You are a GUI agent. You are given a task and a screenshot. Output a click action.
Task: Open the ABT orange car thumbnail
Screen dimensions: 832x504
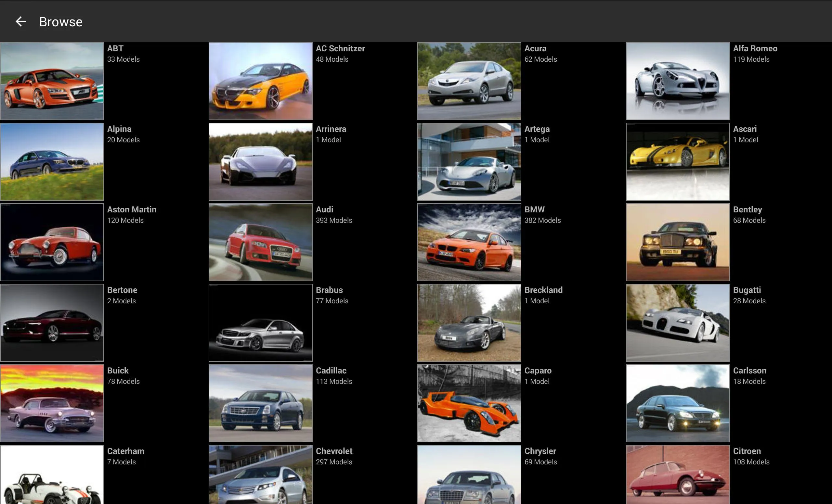52,81
